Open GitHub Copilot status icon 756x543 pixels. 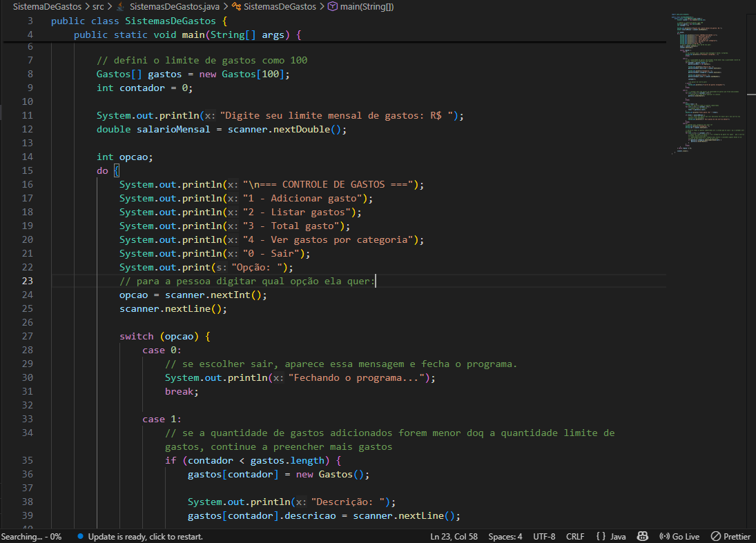[642, 536]
